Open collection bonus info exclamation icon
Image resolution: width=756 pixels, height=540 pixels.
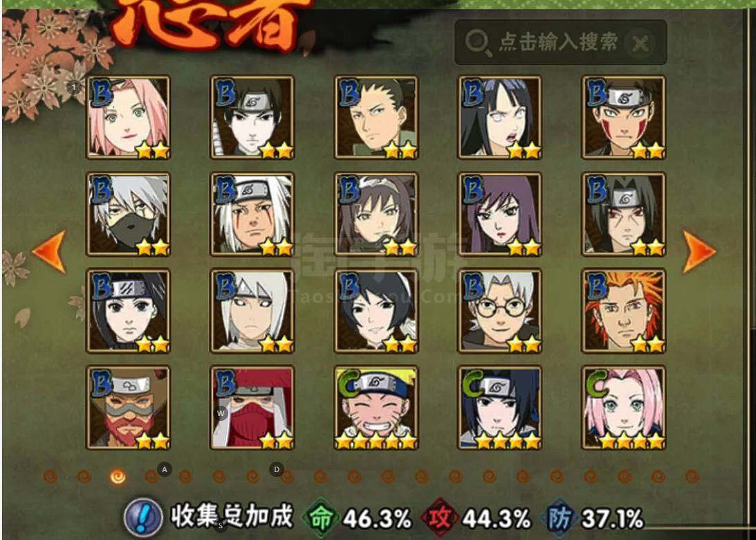142,518
